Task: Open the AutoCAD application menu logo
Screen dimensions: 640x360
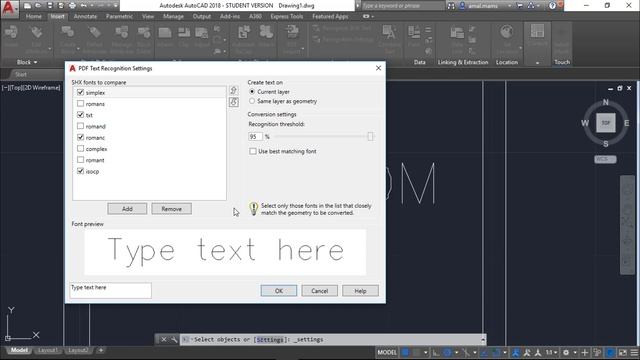Action: click(9, 8)
